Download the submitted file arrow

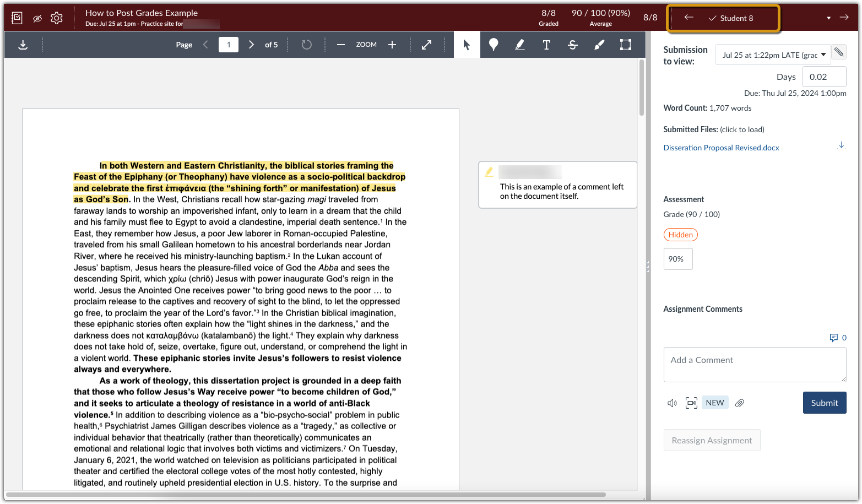click(x=841, y=145)
